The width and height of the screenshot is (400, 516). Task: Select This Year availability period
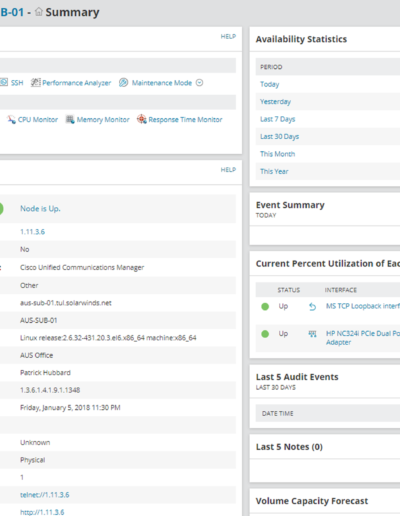tap(274, 171)
